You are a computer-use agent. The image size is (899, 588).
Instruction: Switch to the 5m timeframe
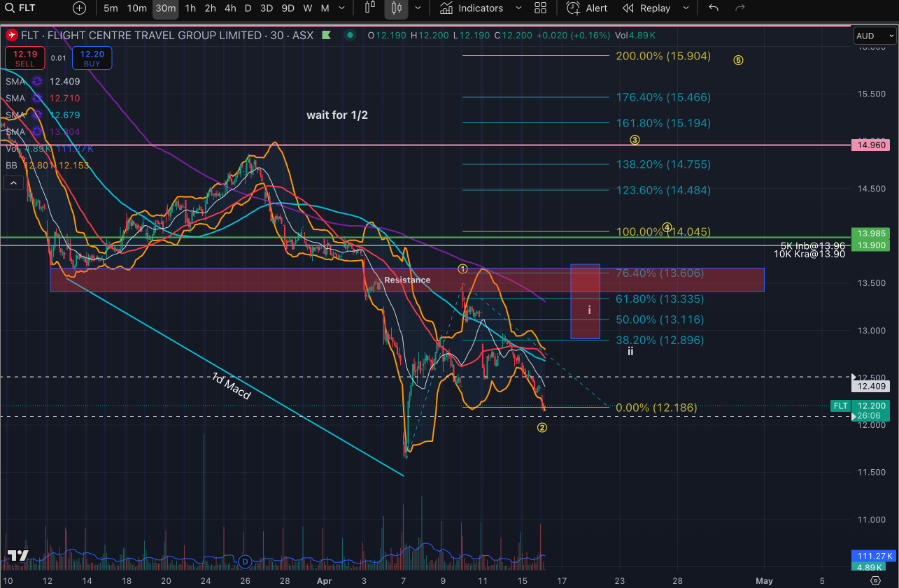(x=111, y=8)
